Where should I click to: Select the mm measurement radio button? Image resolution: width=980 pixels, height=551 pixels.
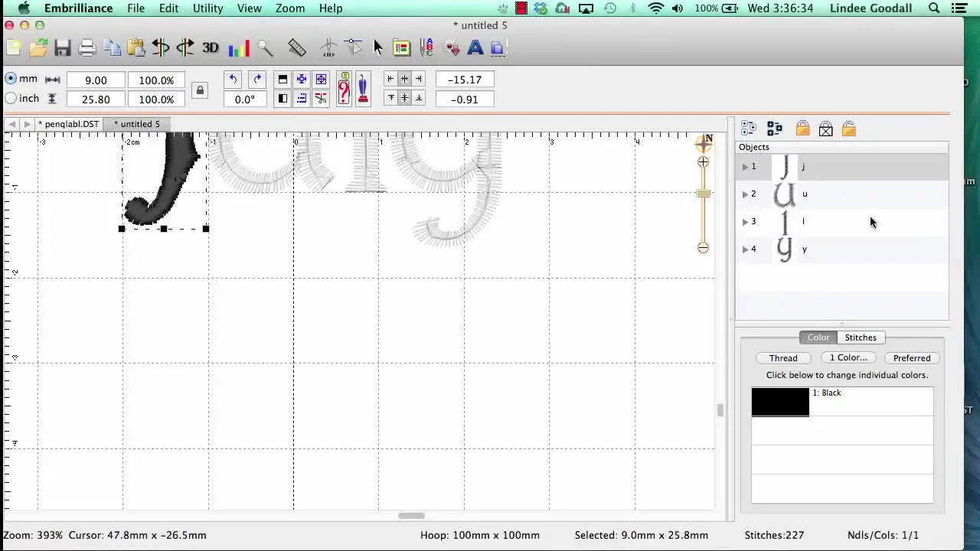point(11,78)
